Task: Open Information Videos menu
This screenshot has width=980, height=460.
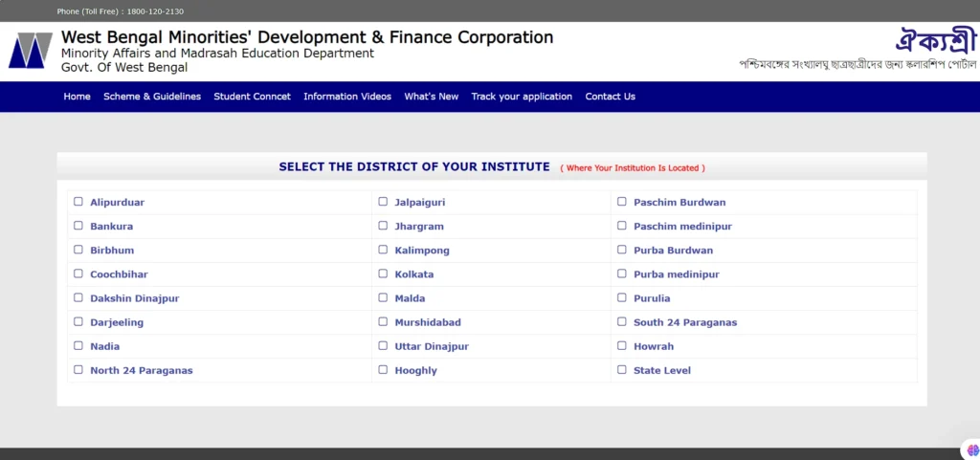Action: click(x=347, y=97)
